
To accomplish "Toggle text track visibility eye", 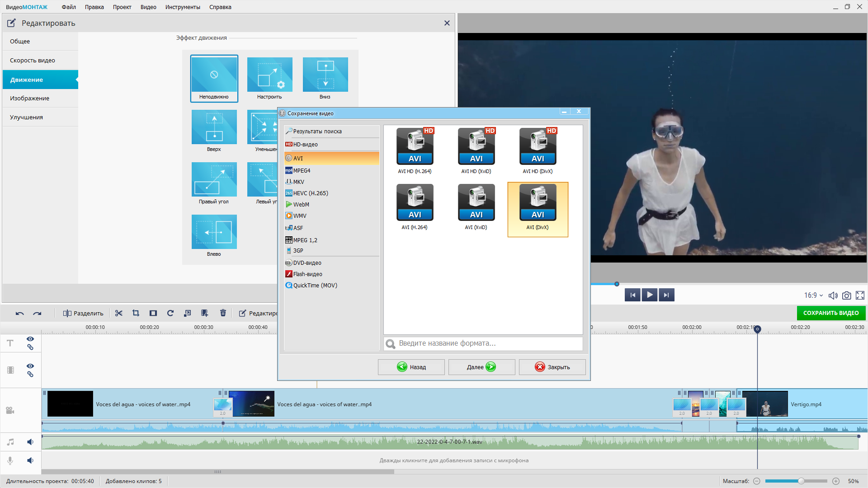I will 30,339.
